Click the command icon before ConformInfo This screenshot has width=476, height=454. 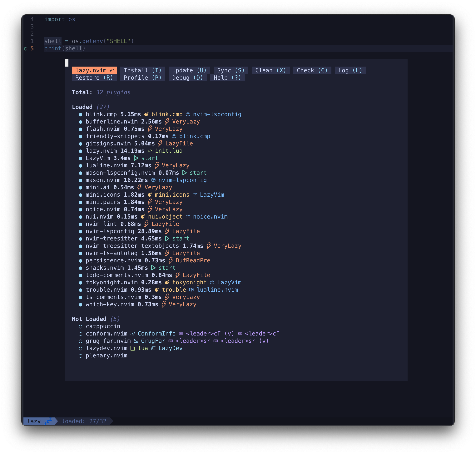tap(132, 334)
